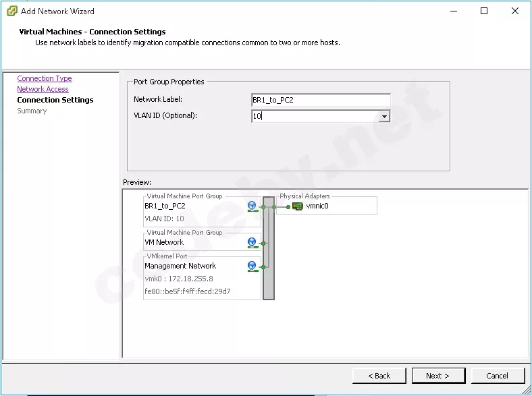532x396 pixels.
Task: Click the vmnic0 physical adapter card icon
Action: (298, 206)
